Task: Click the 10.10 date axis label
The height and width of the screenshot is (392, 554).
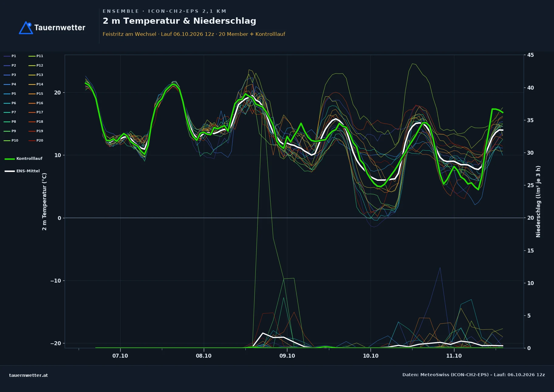Action: pyautogui.click(x=371, y=356)
